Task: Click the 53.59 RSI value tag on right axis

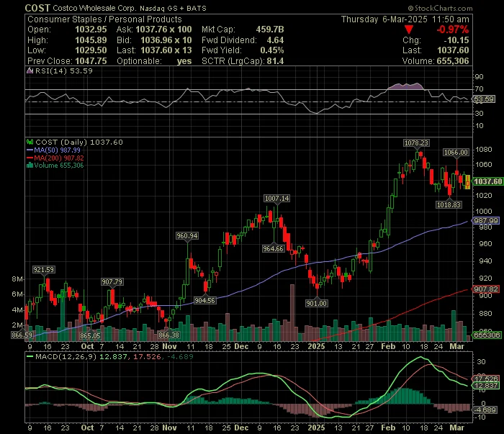Action: click(x=485, y=99)
